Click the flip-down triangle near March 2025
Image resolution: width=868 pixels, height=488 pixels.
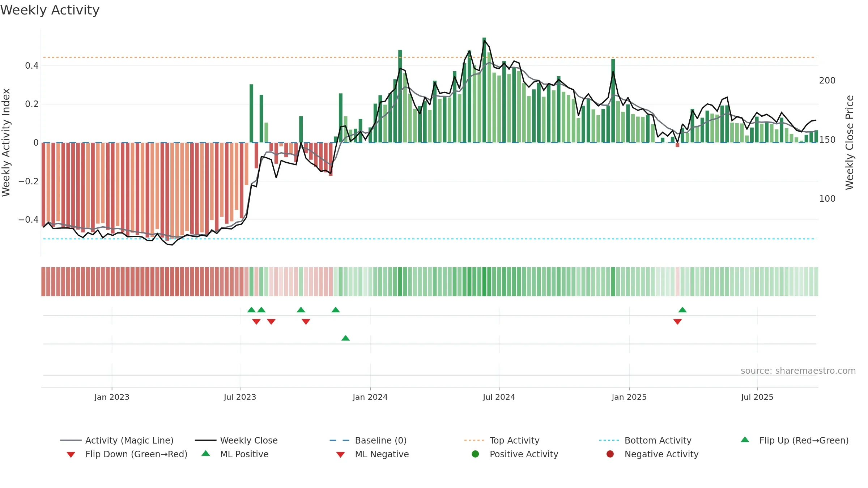(677, 322)
